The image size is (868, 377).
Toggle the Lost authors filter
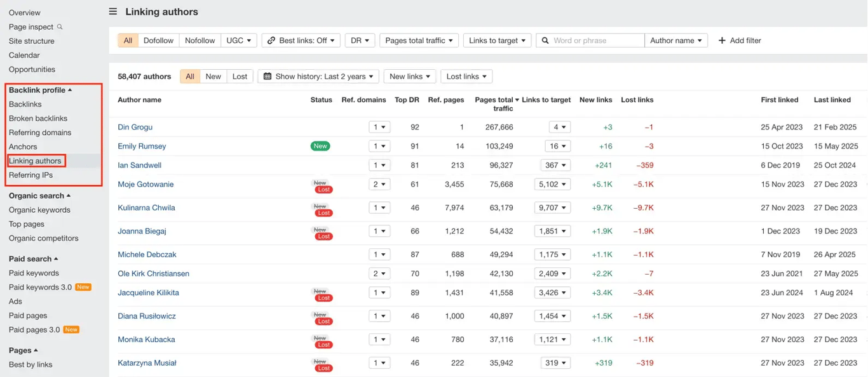240,76
